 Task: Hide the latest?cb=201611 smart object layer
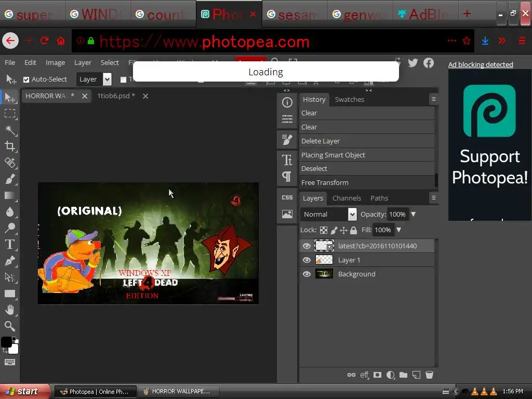point(307,246)
